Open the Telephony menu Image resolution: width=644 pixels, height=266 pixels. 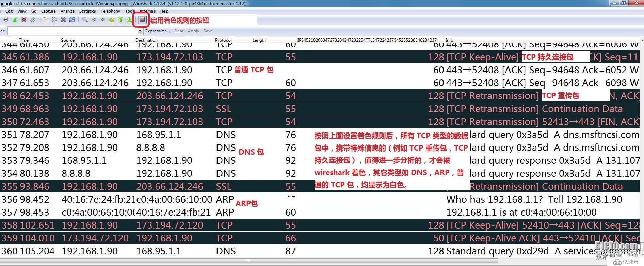tap(110, 11)
